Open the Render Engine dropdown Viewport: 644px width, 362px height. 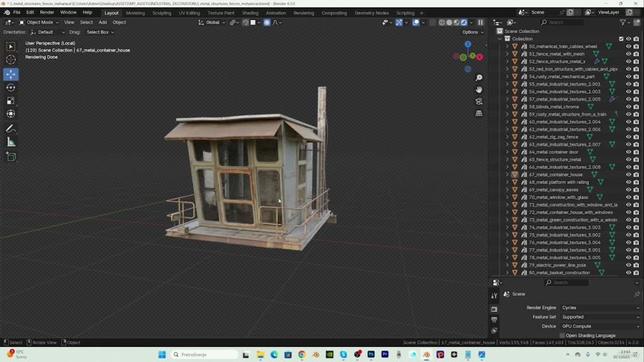coord(597,308)
